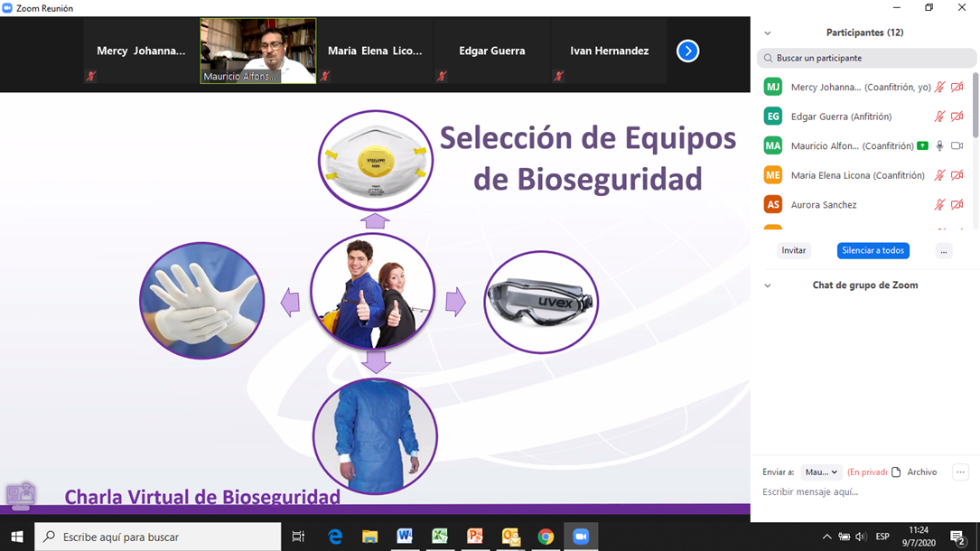The height and width of the screenshot is (551, 980).
Task: Select Maria Elena Licona's video tile
Action: point(375,51)
